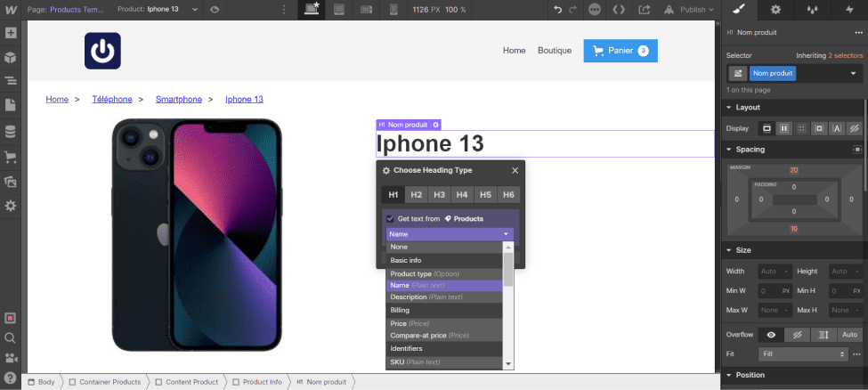The width and height of the screenshot is (868, 390).
Task: Uncheck Get text from Products checkbox
Action: click(390, 219)
